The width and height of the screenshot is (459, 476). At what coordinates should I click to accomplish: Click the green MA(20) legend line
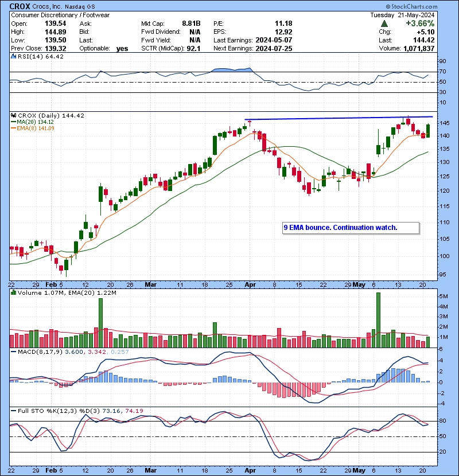14,122
